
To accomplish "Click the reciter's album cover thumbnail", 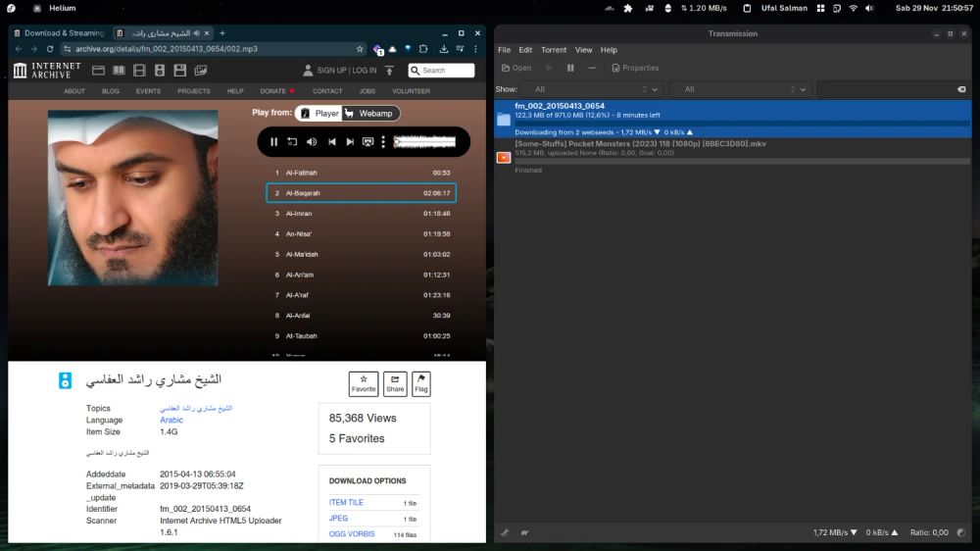I will pyautogui.click(x=133, y=198).
